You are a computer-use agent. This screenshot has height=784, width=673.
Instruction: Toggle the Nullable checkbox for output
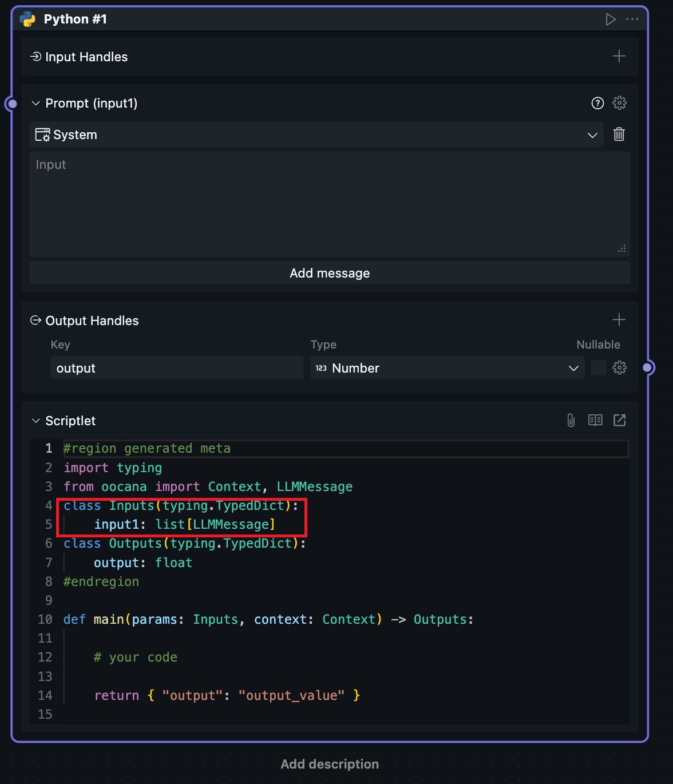pos(598,368)
